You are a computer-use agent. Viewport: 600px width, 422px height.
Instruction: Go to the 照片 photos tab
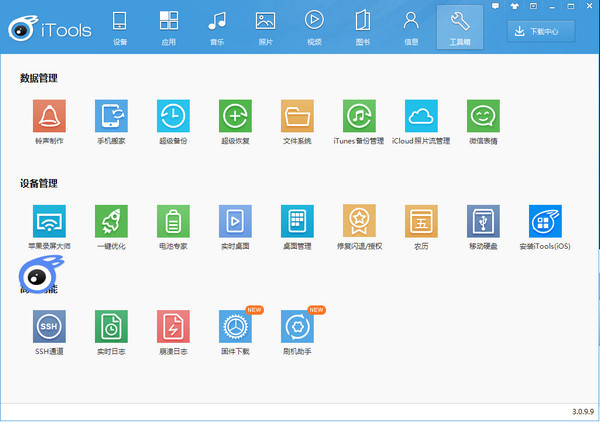click(265, 27)
